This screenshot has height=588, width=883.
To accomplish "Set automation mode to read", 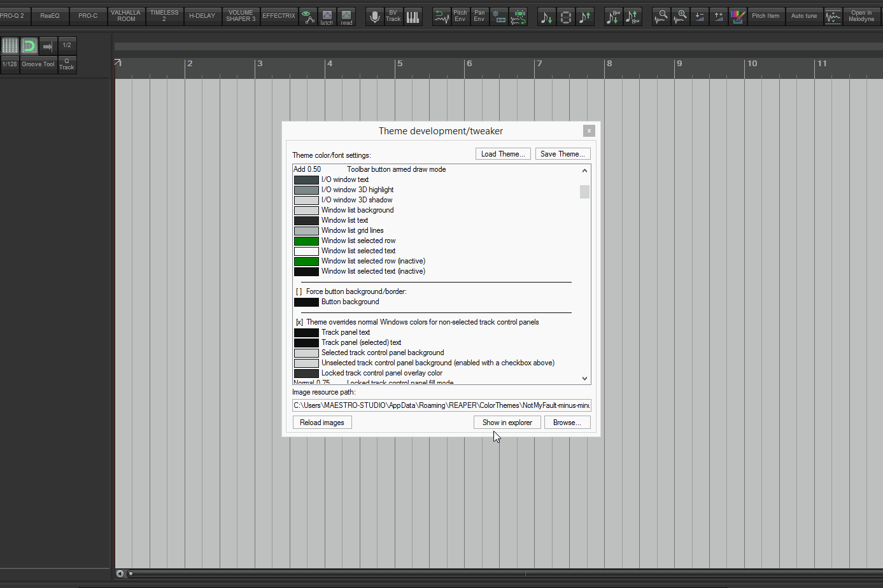I will coord(346,17).
